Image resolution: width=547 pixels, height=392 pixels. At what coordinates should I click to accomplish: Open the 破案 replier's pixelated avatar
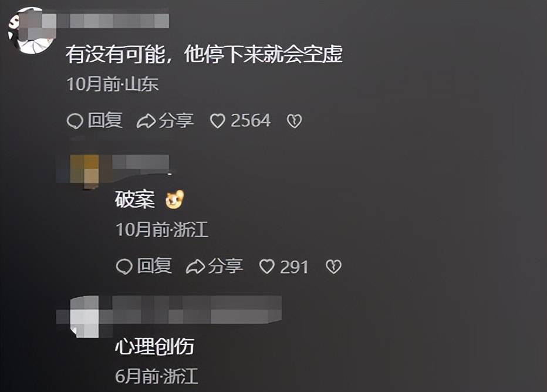(x=85, y=171)
